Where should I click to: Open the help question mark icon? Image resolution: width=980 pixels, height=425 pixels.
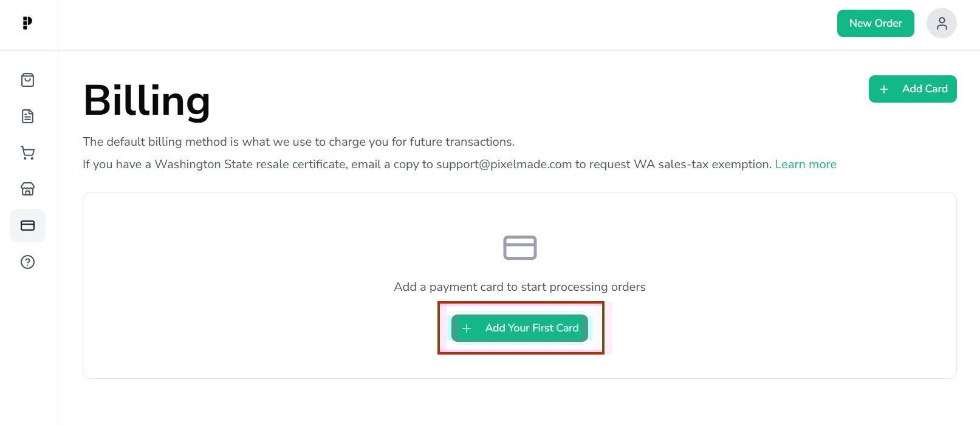[27, 262]
